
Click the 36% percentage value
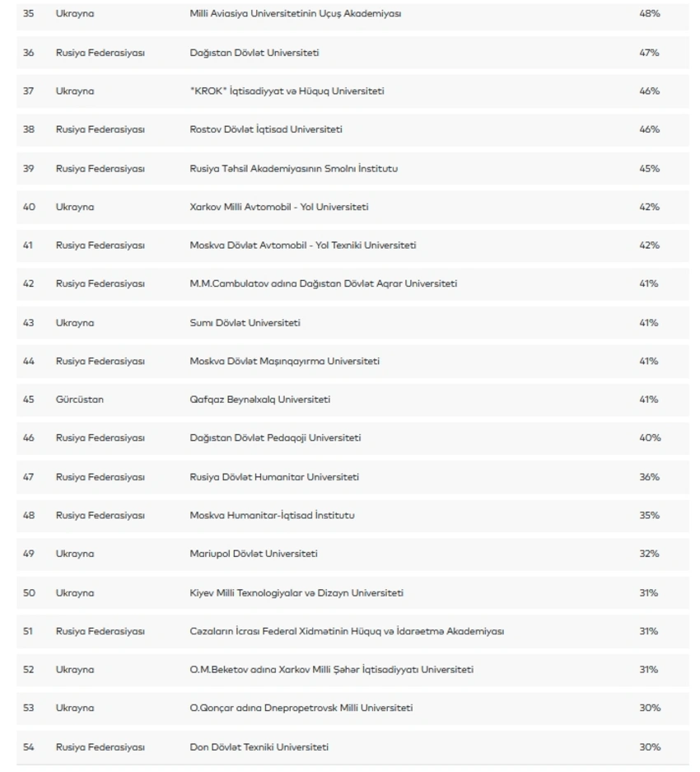(x=649, y=477)
